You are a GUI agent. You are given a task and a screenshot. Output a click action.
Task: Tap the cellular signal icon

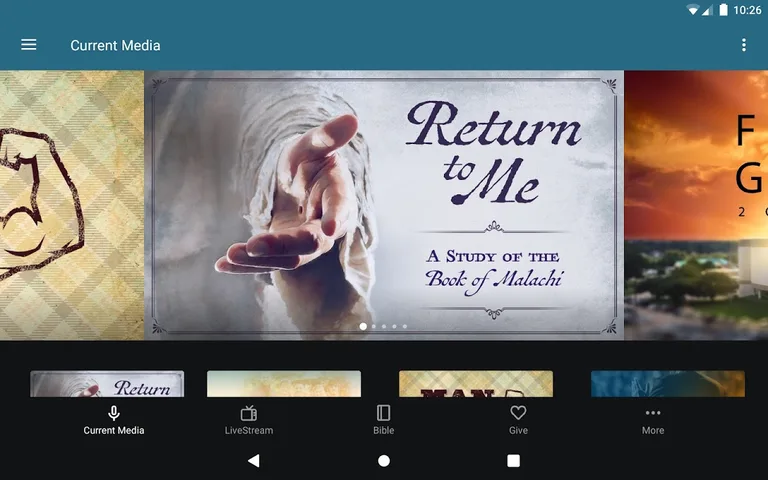point(707,10)
